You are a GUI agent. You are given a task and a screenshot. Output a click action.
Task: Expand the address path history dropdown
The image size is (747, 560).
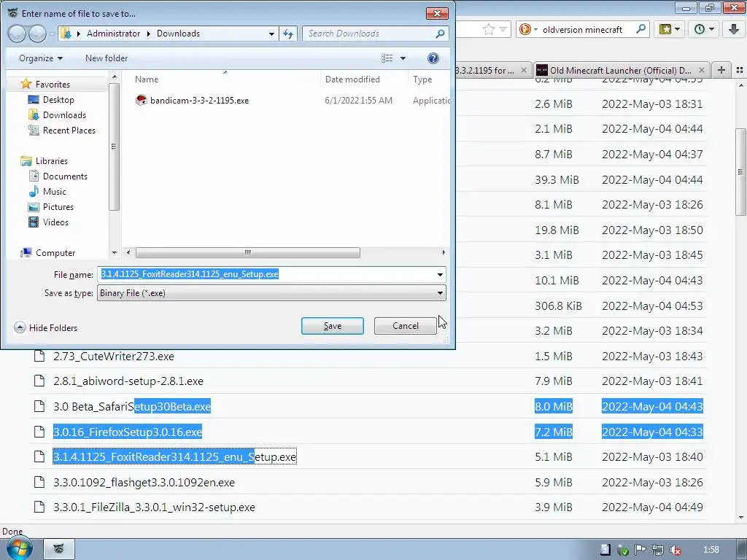pyautogui.click(x=271, y=34)
